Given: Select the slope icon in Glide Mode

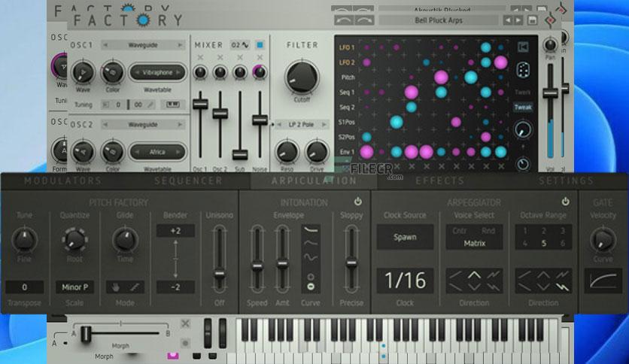Looking at the screenshot, I should [x=135, y=287].
